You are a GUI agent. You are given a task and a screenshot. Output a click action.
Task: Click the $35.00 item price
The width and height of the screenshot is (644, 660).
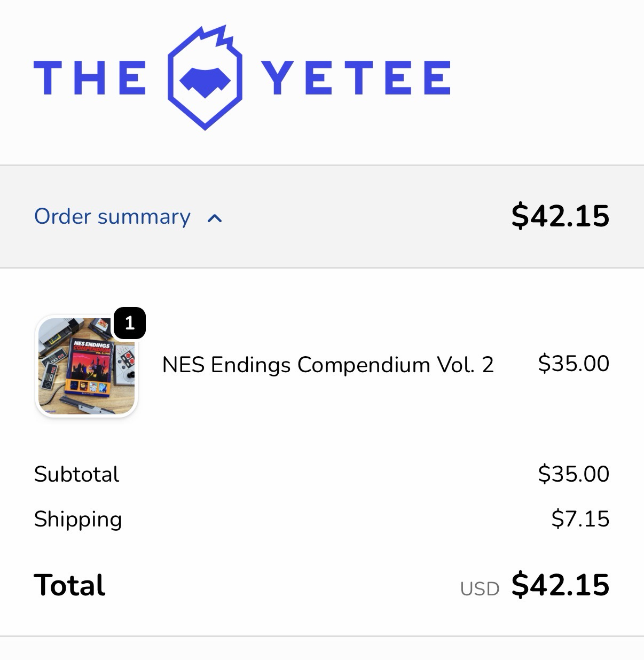coord(573,364)
